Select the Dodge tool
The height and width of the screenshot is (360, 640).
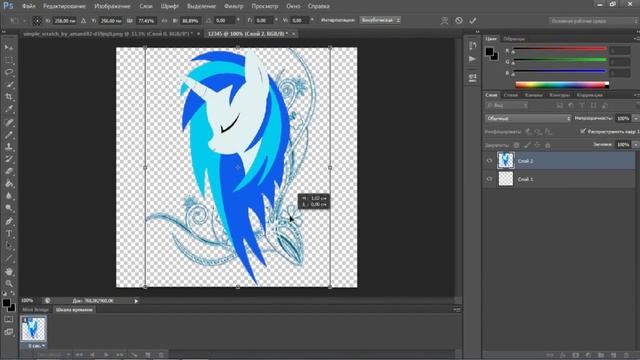click(9, 208)
